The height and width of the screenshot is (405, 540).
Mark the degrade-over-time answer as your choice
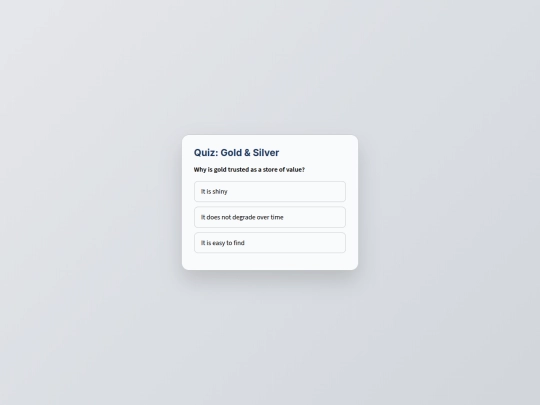pyautogui.click(x=270, y=217)
